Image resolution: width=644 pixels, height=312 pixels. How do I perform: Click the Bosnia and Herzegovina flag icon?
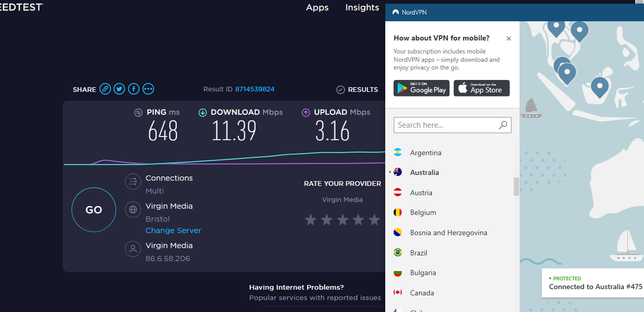coord(398,233)
